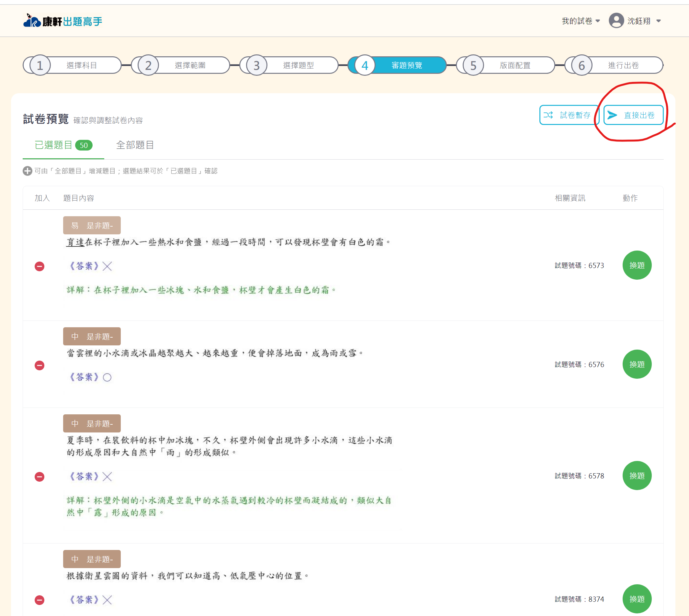The width and height of the screenshot is (689, 616).
Task: Click the 易 是非題 tag of the first question
Action: point(92,225)
